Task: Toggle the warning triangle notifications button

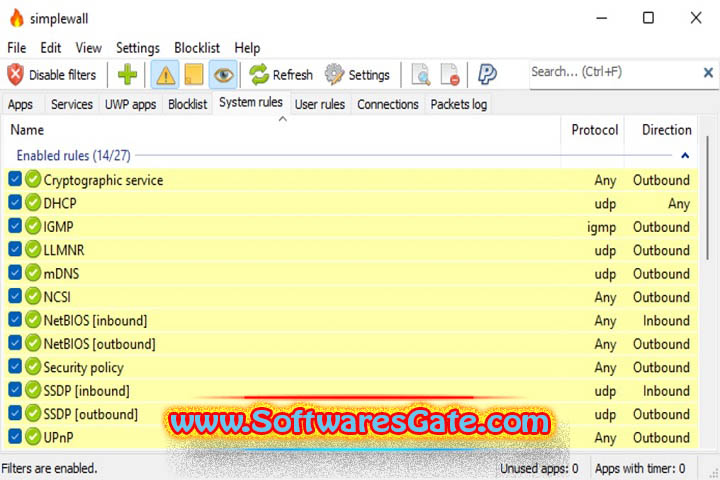Action: coord(165,74)
